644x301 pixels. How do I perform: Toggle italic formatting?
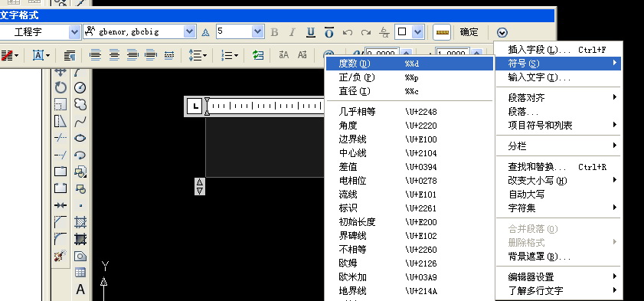point(293,32)
